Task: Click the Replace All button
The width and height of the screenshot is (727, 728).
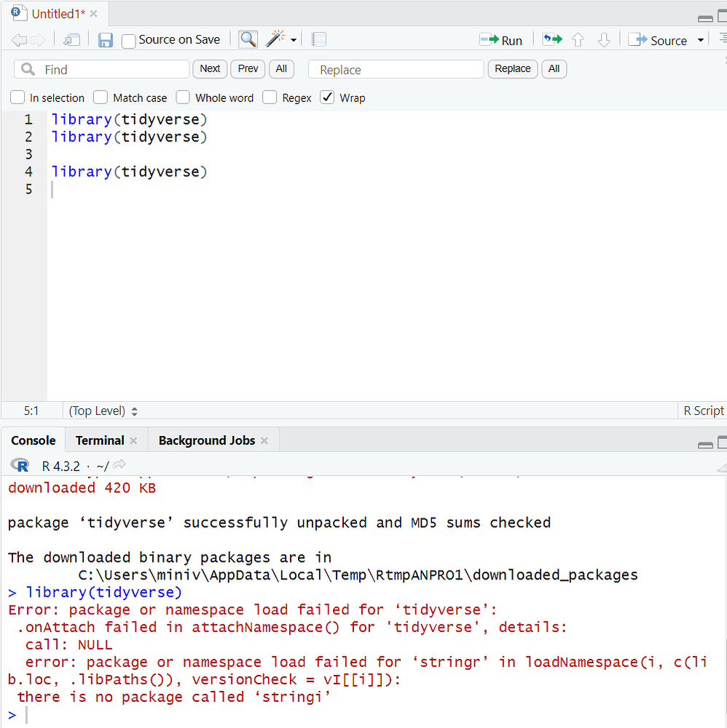Action: (554, 68)
